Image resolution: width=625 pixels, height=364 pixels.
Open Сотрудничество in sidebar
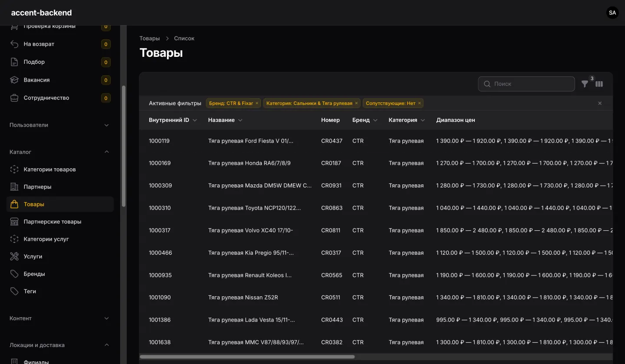point(60,98)
